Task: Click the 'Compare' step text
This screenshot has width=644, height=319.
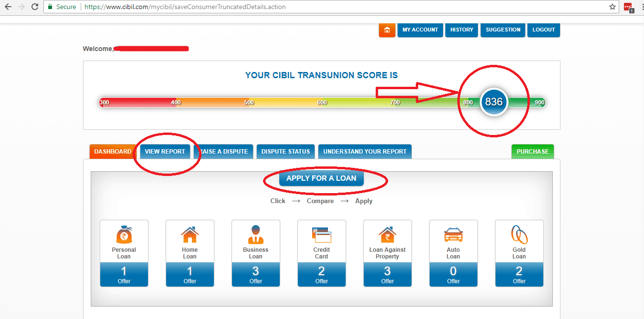Action: [320, 201]
